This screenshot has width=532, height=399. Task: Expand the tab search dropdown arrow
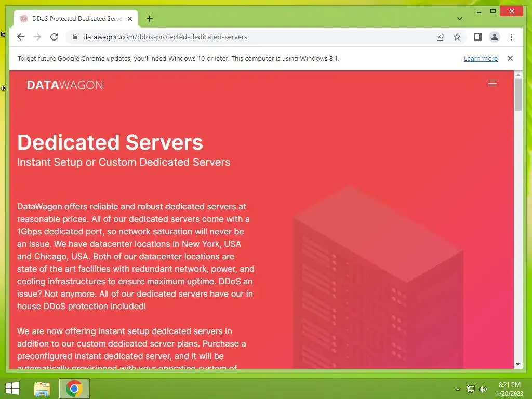tap(460, 19)
